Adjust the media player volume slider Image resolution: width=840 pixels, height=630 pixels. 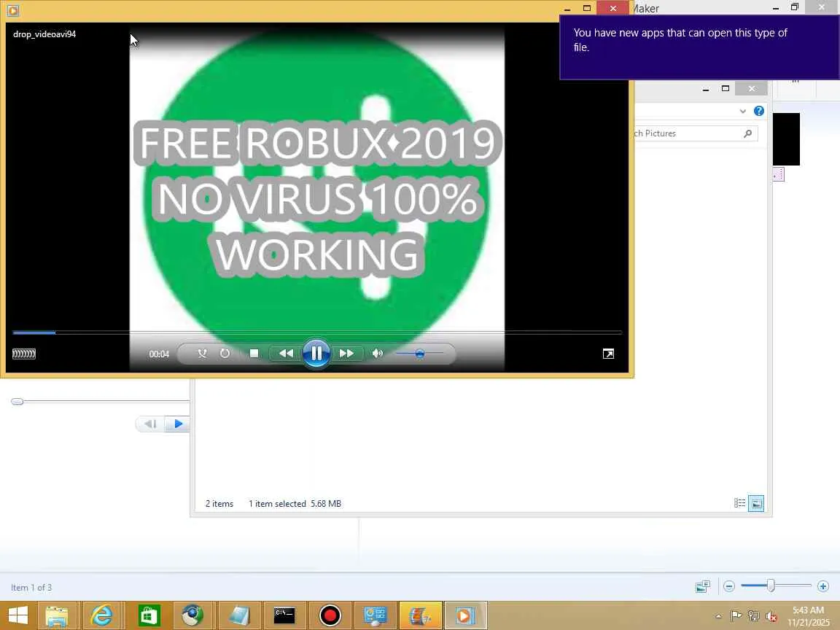coord(419,354)
